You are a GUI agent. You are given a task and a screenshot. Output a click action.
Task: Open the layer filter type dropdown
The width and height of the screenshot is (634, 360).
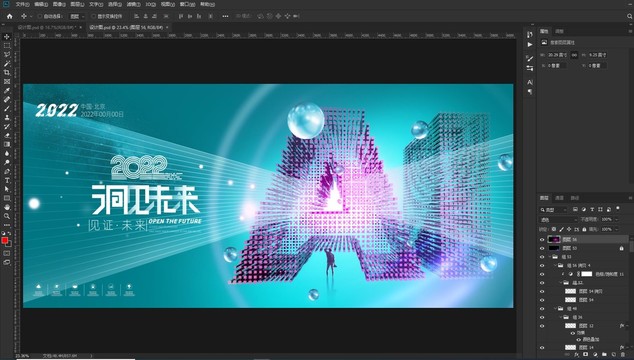(x=554, y=210)
